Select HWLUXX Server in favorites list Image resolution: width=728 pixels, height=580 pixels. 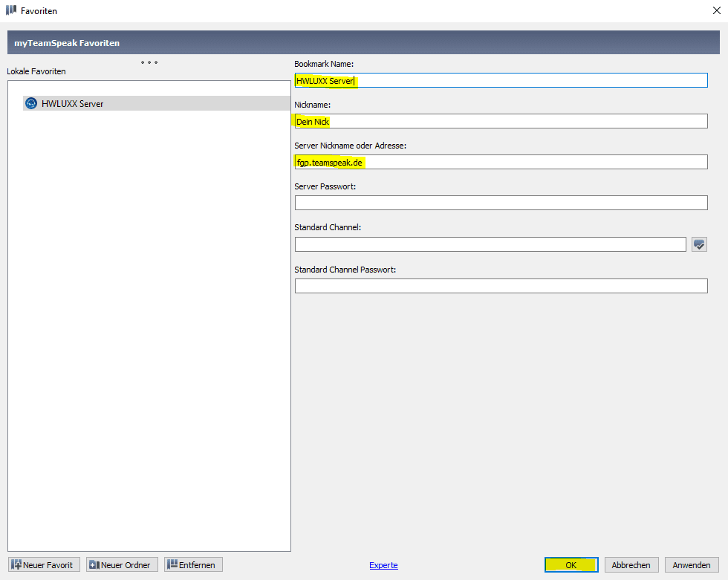point(157,103)
